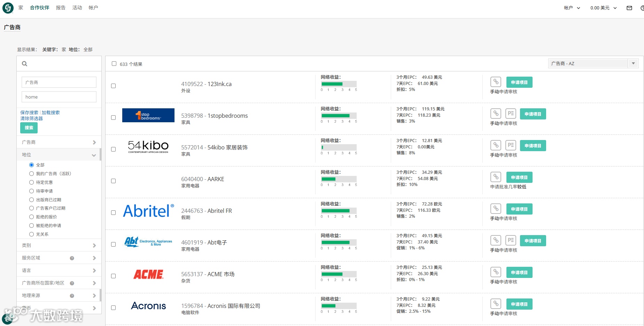Screen dimensions: 644x326
Task: Click link icon for AARKE row
Action: (496, 177)
